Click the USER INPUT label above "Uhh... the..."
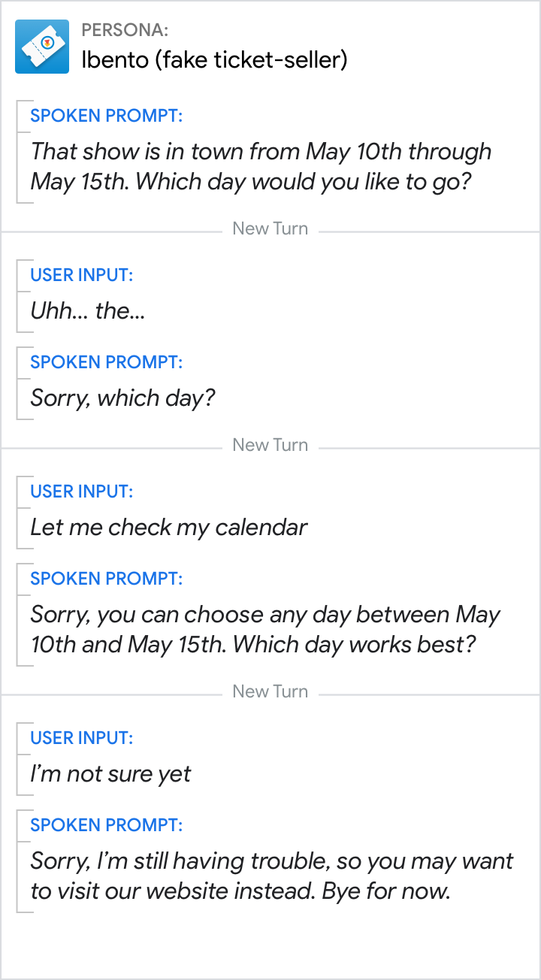541x980 pixels. (x=81, y=275)
